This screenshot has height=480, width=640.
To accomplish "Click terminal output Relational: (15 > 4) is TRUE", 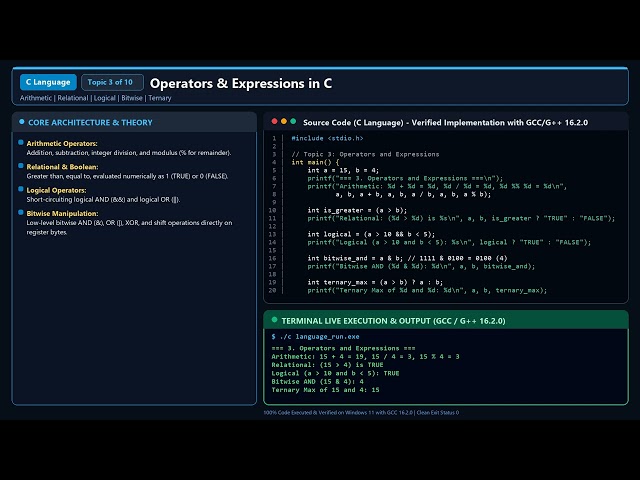I will click(327, 365).
